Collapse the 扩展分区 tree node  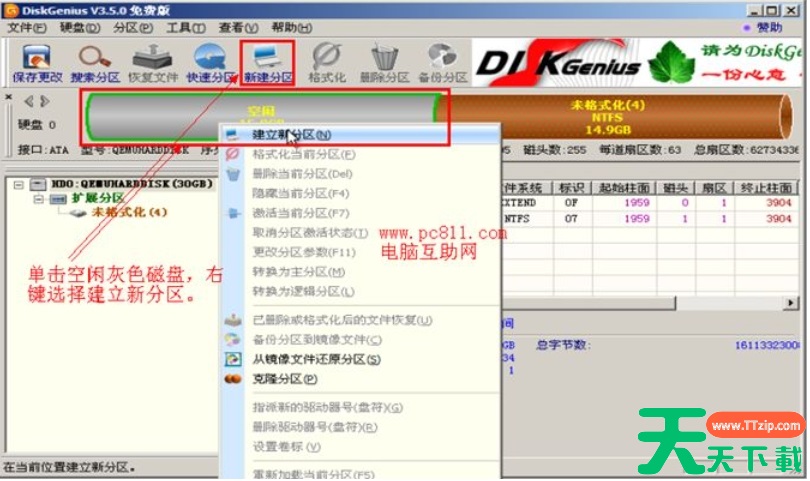click(38, 198)
